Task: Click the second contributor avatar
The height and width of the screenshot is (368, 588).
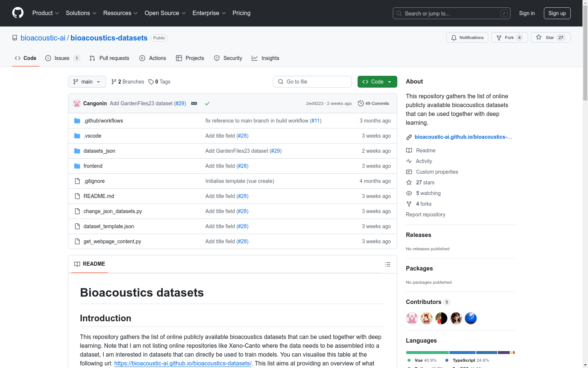Action: [427, 318]
